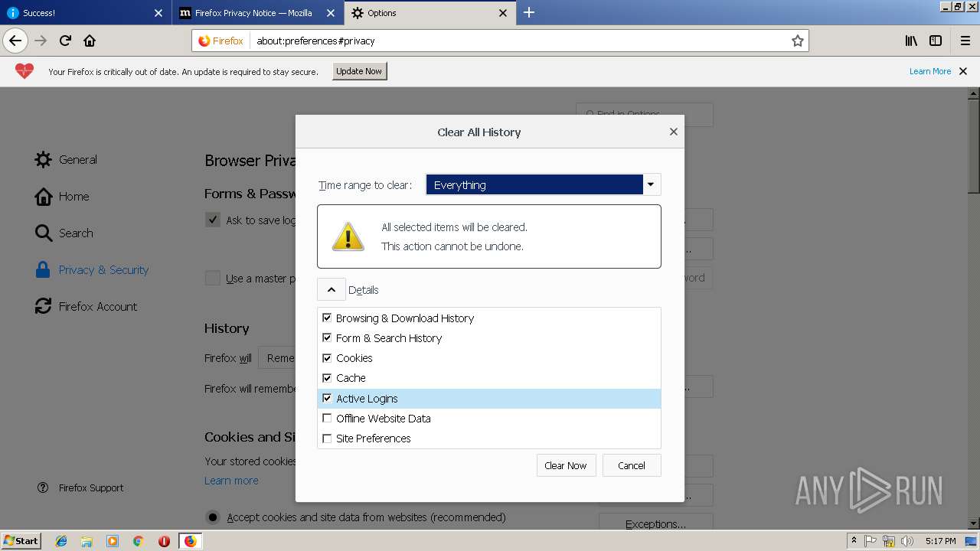The width and height of the screenshot is (980, 551).
Task: Select Accept cookies and site data radio
Action: [x=213, y=517]
